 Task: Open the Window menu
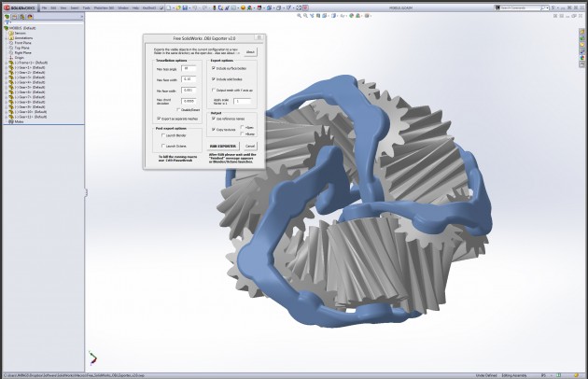(123, 7)
